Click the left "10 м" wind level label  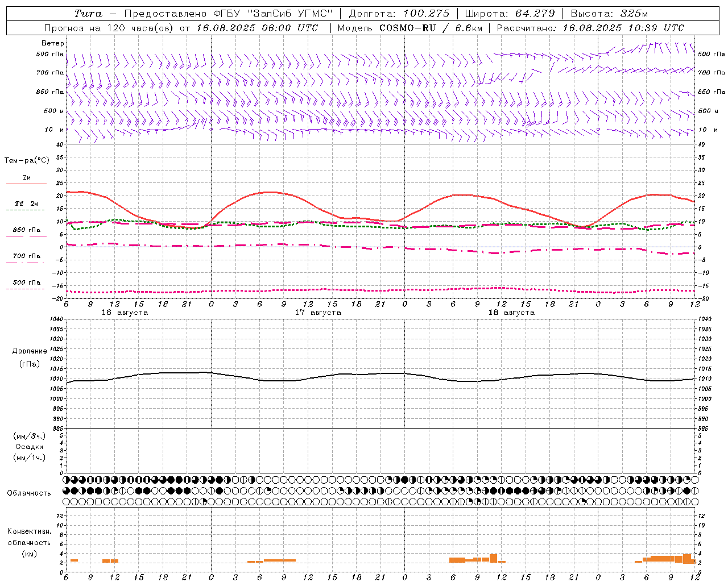(55, 130)
